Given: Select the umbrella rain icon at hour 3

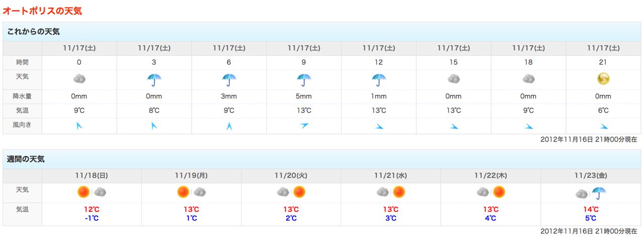Looking at the screenshot, I should [154, 80].
